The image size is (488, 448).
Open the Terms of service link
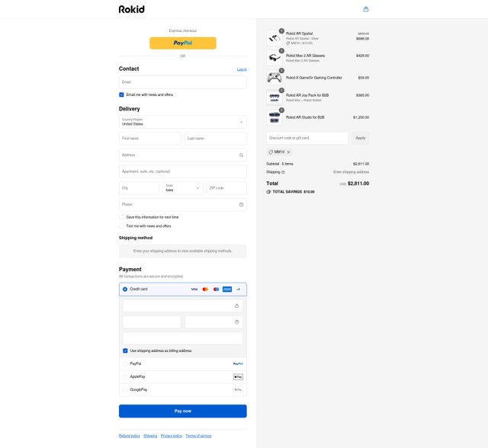pyautogui.click(x=198, y=436)
